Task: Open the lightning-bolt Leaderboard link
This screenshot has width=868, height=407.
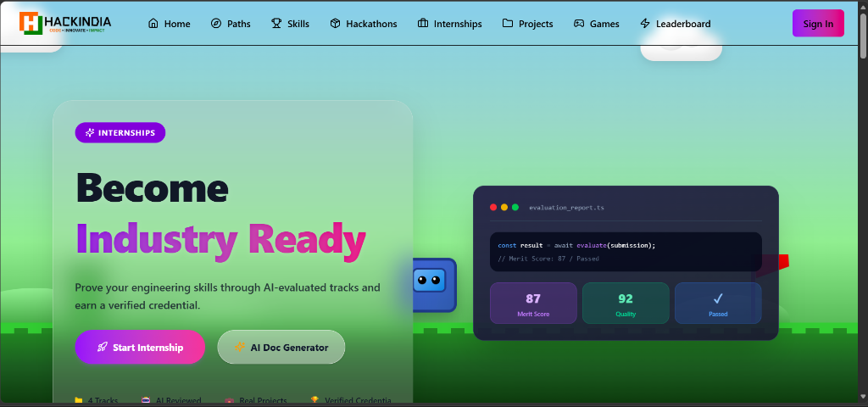Action: click(676, 24)
